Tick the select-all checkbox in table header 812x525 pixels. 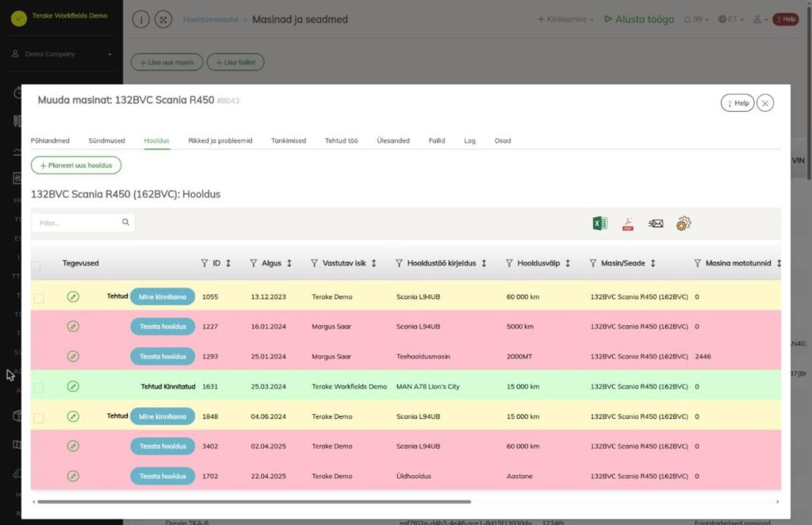tap(36, 266)
